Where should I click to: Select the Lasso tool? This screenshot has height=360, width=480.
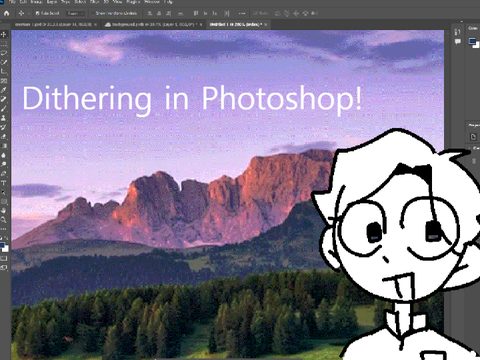click(4, 53)
